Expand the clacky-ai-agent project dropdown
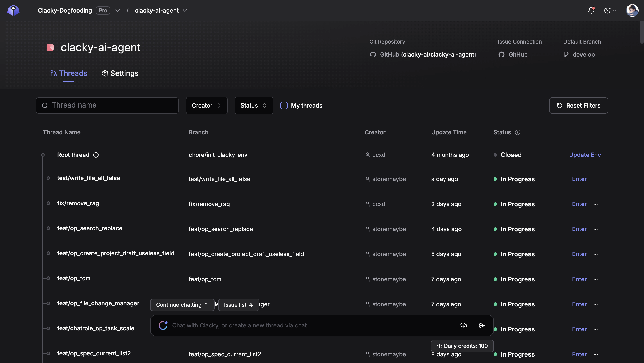This screenshot has height=363, width=644. (185, 11)
